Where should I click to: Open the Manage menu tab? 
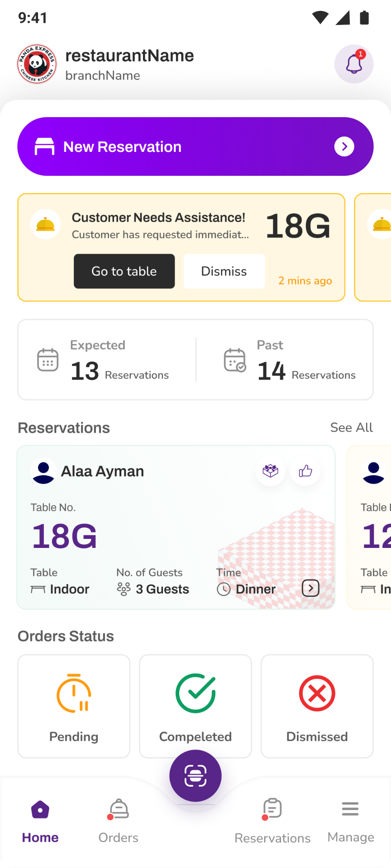[x=351, y=821]
